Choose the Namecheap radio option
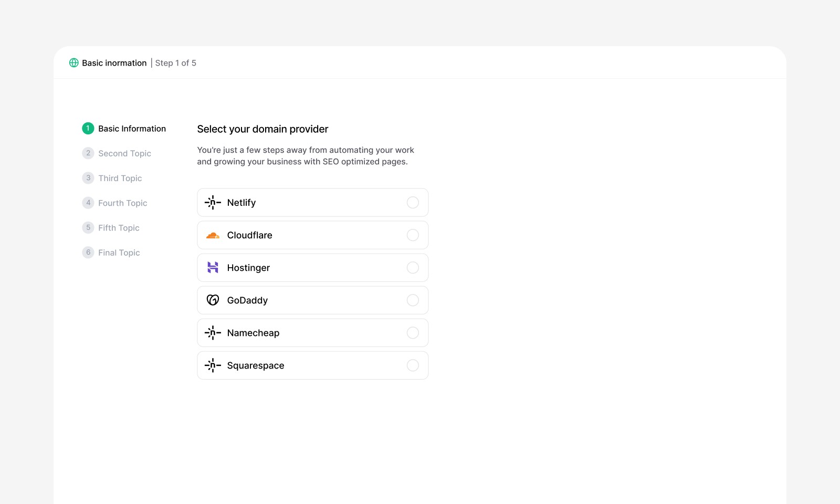Viewport: 840px width, 504px height. click(x=413, y=333)
